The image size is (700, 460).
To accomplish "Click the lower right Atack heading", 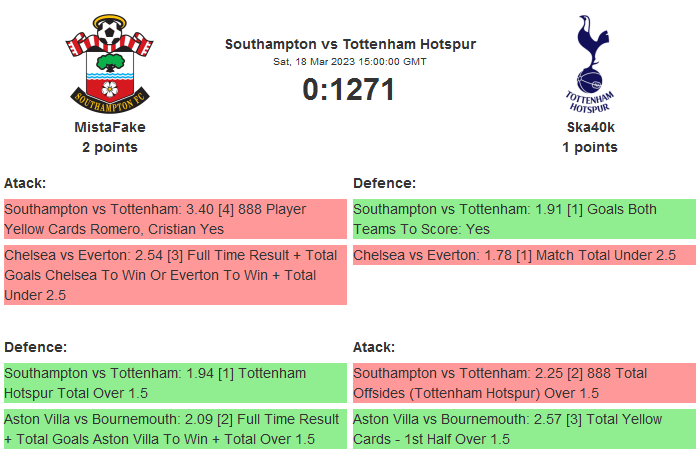I will pos(374,347).
